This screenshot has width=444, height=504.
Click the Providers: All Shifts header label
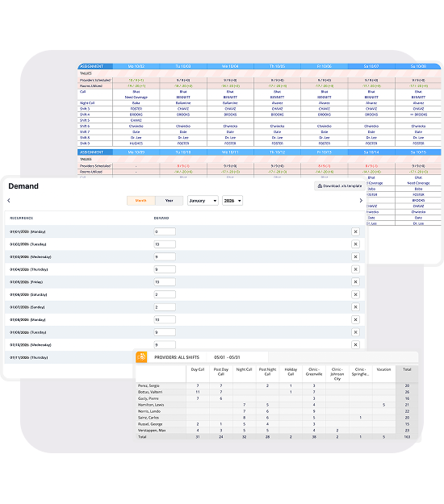click(x=177, y=357)
